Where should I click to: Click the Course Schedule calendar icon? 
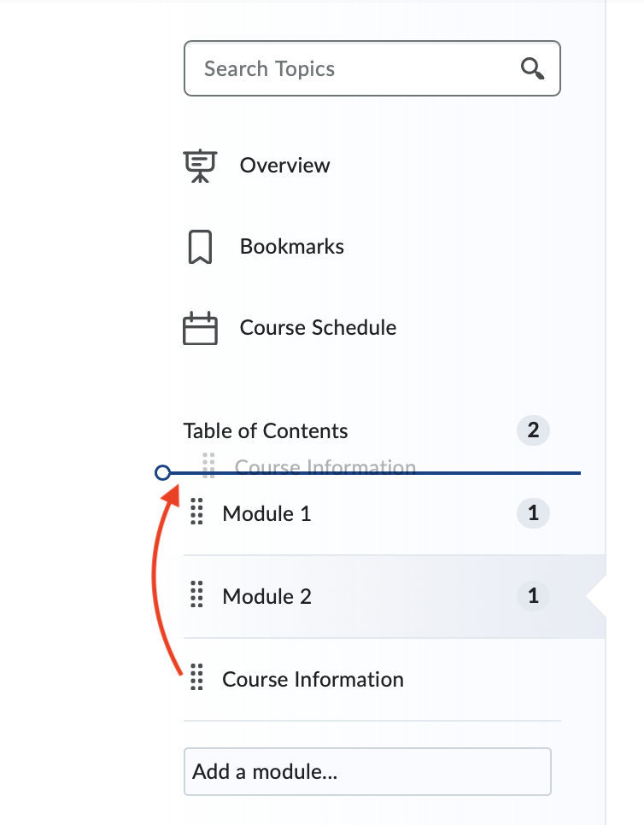[200, 328]
